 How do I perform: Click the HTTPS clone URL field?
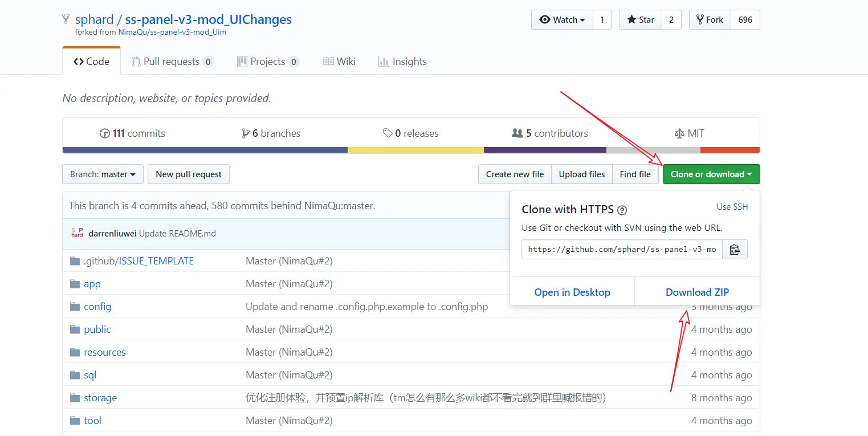pyautogui.click(x=622, y=250)
